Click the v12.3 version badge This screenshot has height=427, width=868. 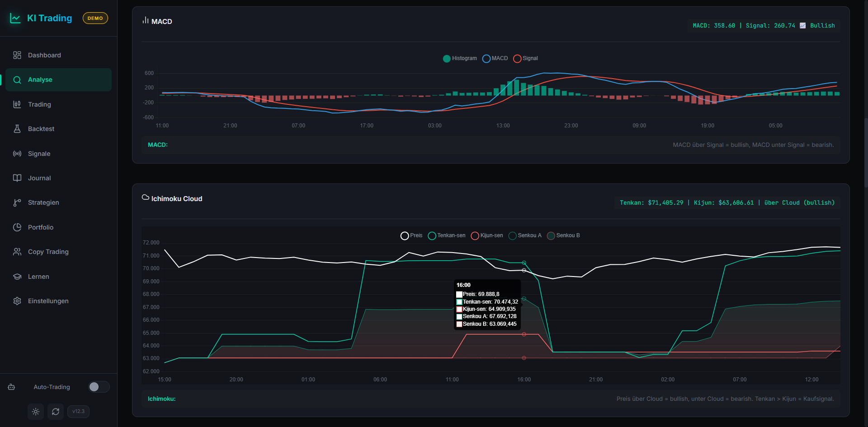pyautogui.click(x=78, y=412)
